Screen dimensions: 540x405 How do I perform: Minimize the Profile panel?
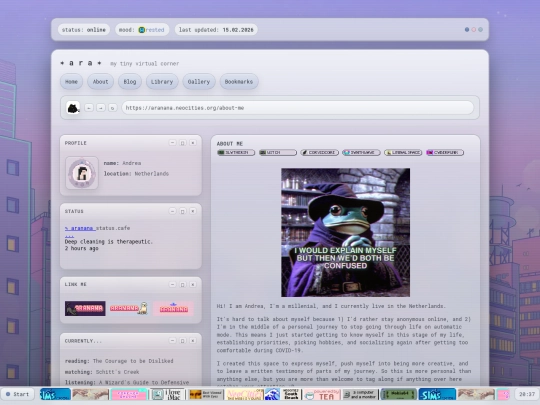pos(173,143)
